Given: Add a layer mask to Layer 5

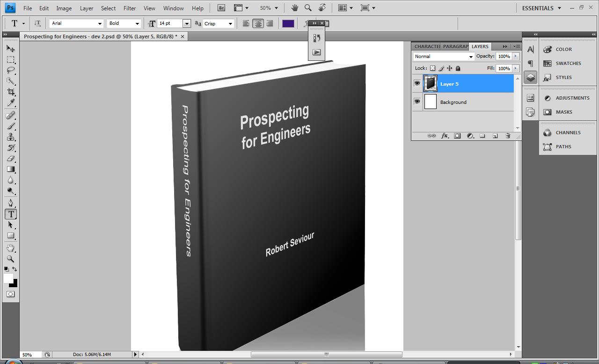Looking at the screenshot, I should (457, 136).
